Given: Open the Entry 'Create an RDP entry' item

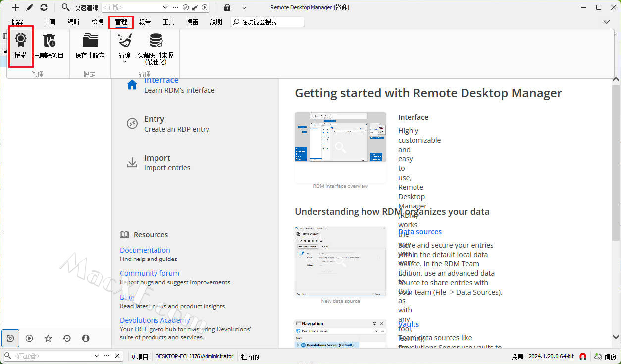Looking at the screenshot, I should click(168, 124).
